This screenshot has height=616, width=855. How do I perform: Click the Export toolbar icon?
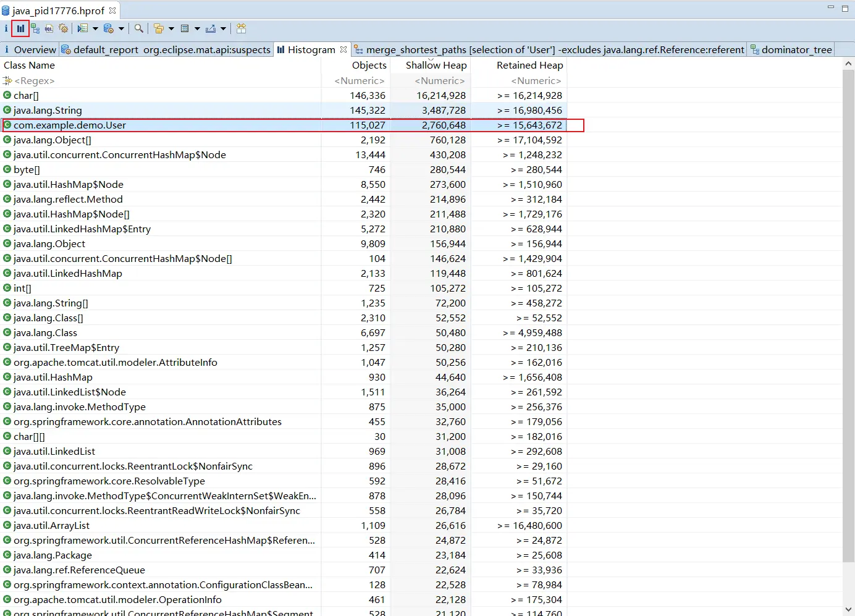[x=211, y=28]
